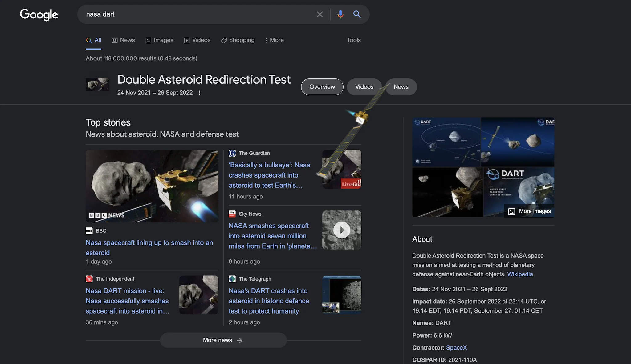Click the 'About' heading in knowledge panel

coord(422,239)
